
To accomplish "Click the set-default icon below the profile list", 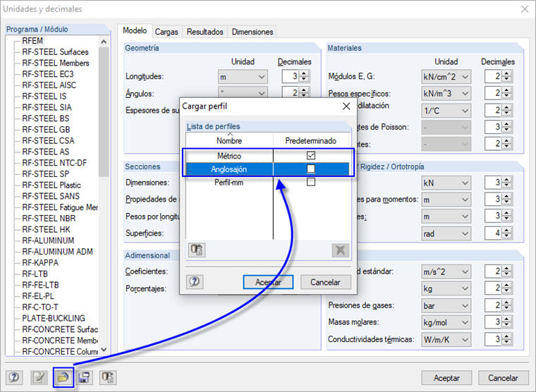I will pos(197,250).
